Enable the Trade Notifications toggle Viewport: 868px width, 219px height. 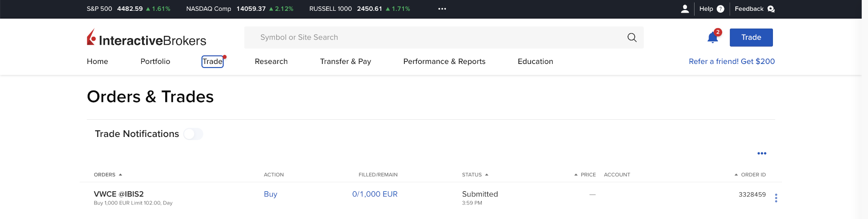point(193,134)
